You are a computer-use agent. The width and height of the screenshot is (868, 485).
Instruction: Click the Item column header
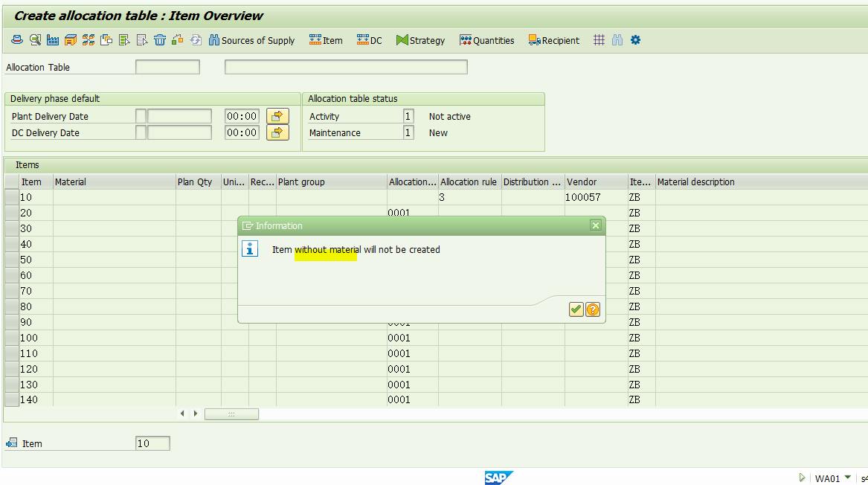coord(36,182)
